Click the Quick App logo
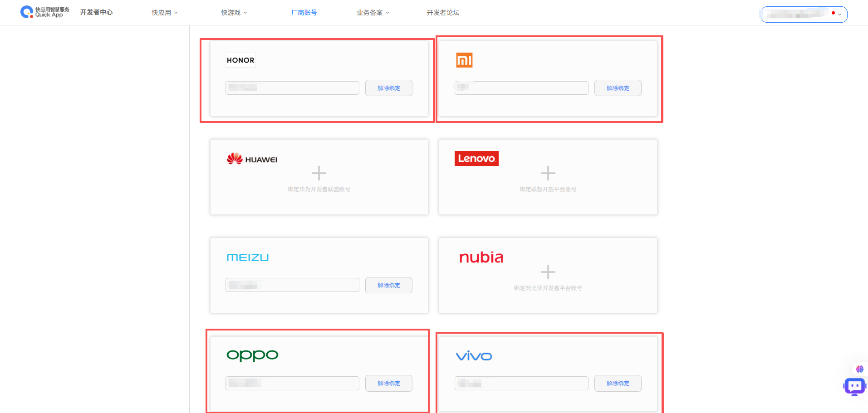 [x=44, y=12]
